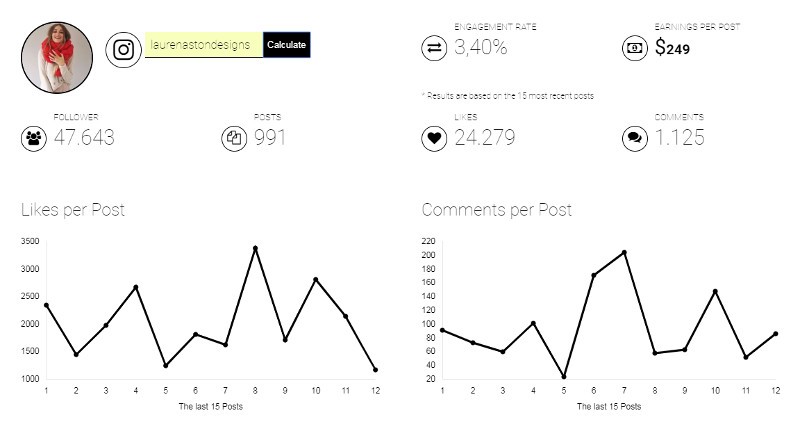
Task: Click the 991 posts count
Action: click(x=270, y=138)
